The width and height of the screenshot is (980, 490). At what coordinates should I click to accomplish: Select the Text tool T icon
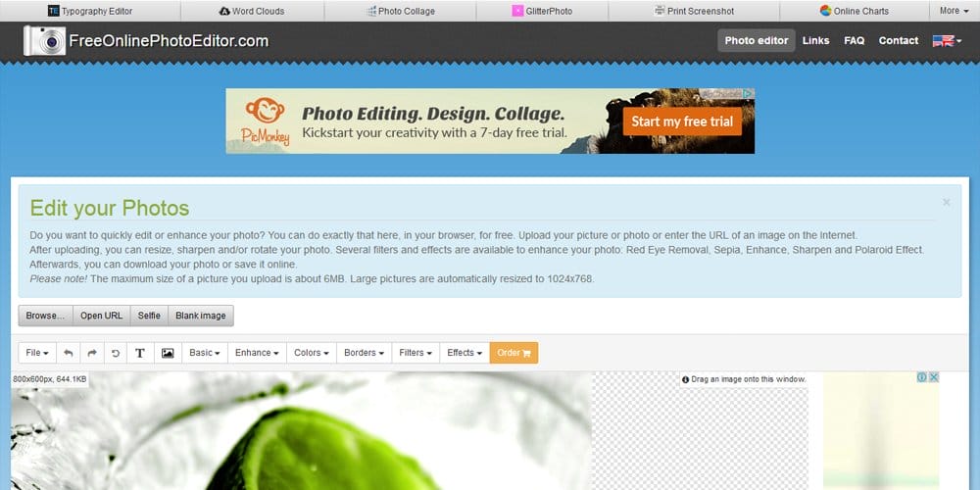140,353
